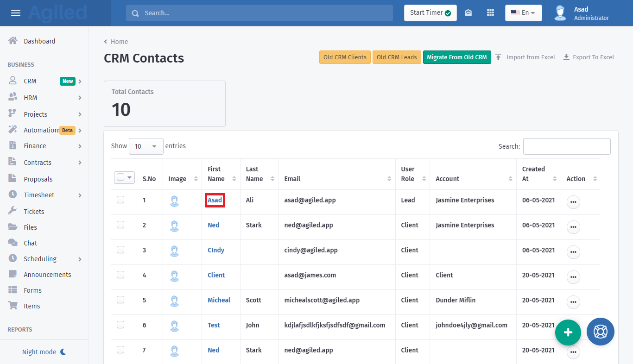
Task: Tick the checkbox for Micheal Scott
Action: click(120, 300)
